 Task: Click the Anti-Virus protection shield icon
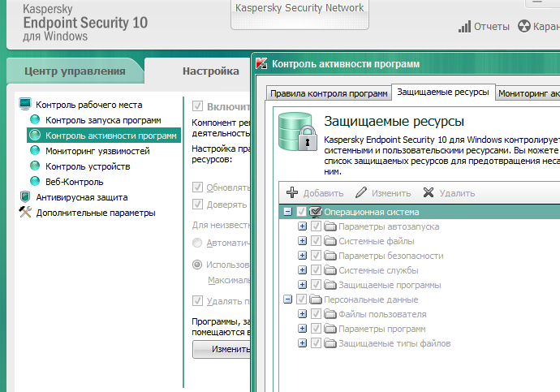[x=25, y=196]
